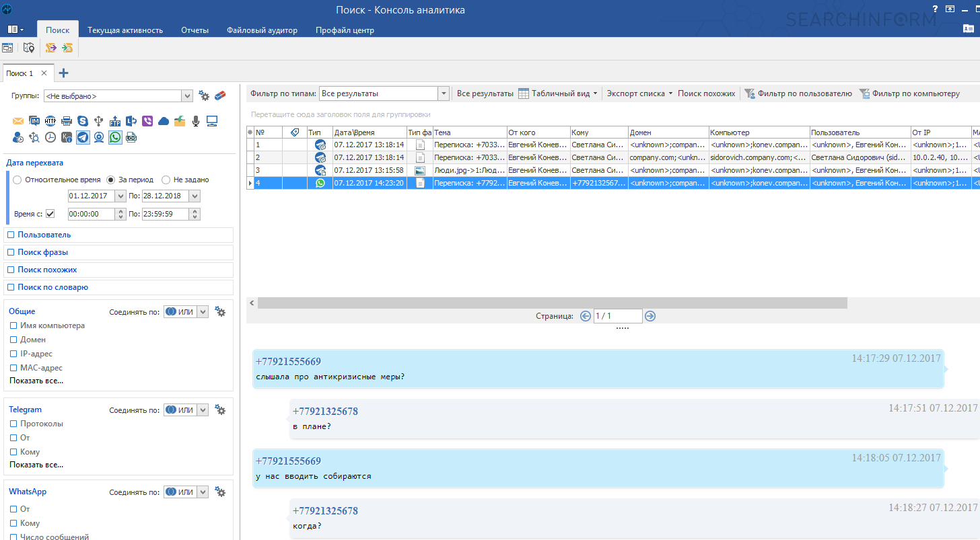Select the Mail envelope source icon
Screen dimensions: 980x540
18,121
